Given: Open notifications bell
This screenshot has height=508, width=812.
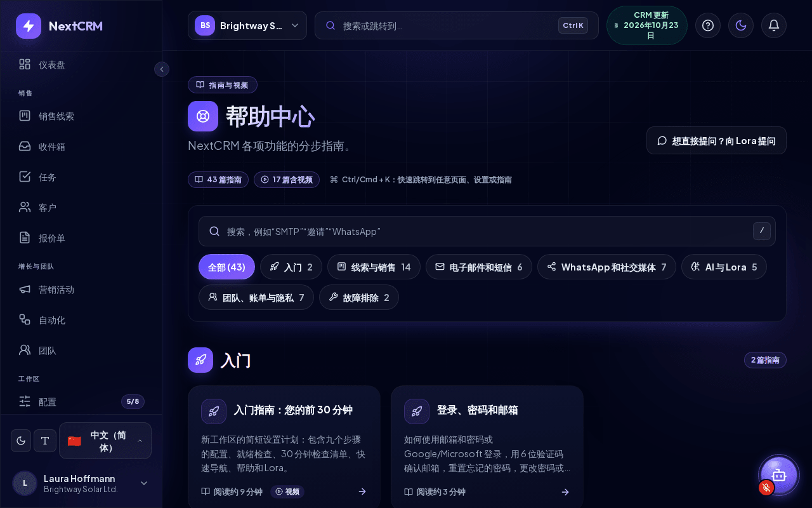Looking at the screenshot, I should point(774,25).
